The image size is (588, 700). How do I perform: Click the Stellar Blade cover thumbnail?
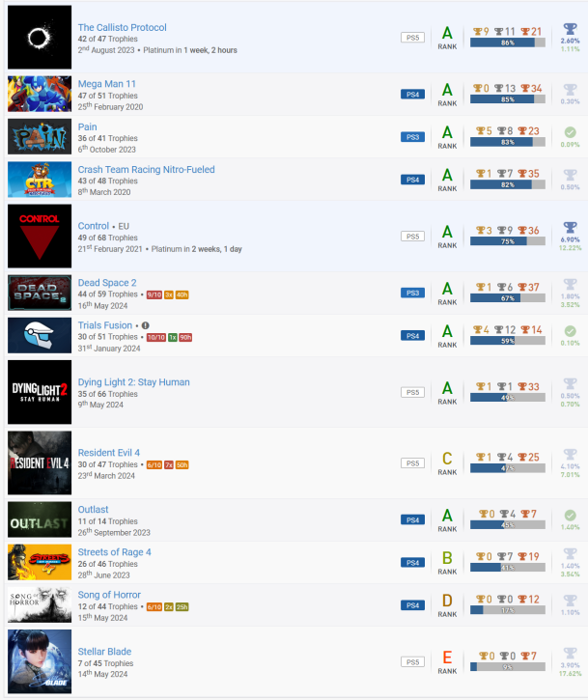coord(40,661)
